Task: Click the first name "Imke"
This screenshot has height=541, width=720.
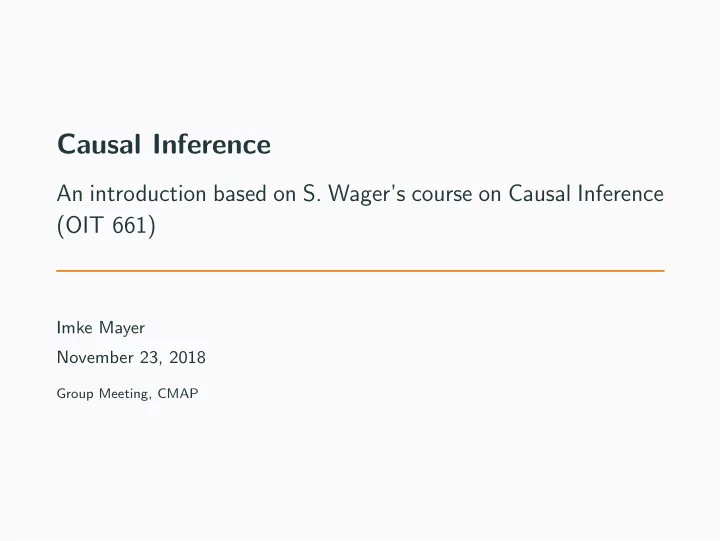Action: (74, 327)
